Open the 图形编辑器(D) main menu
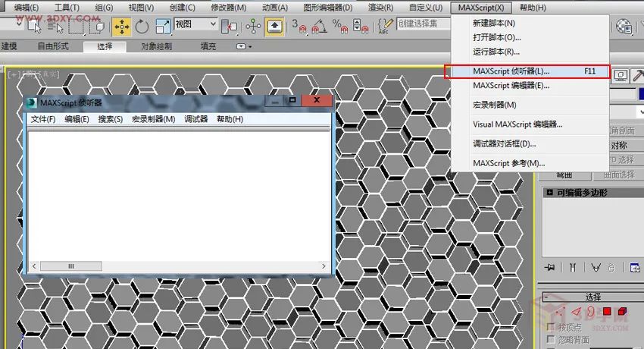 328,8
